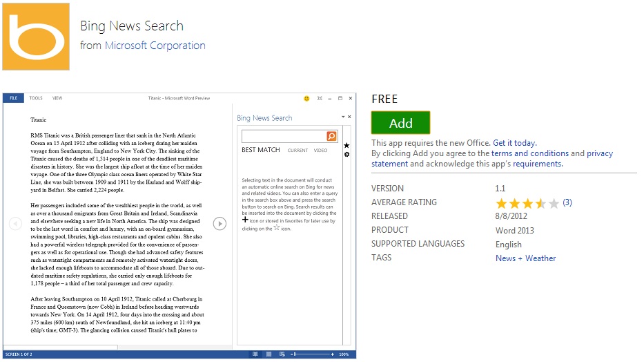Click the '8/8/2012' release date
Viewport: 644px width, 362px height.
click(511, 216)
